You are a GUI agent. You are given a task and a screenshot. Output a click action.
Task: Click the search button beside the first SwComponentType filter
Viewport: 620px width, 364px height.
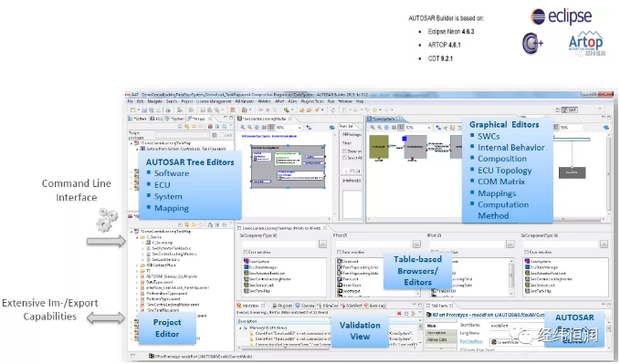[x=322, y=244]
